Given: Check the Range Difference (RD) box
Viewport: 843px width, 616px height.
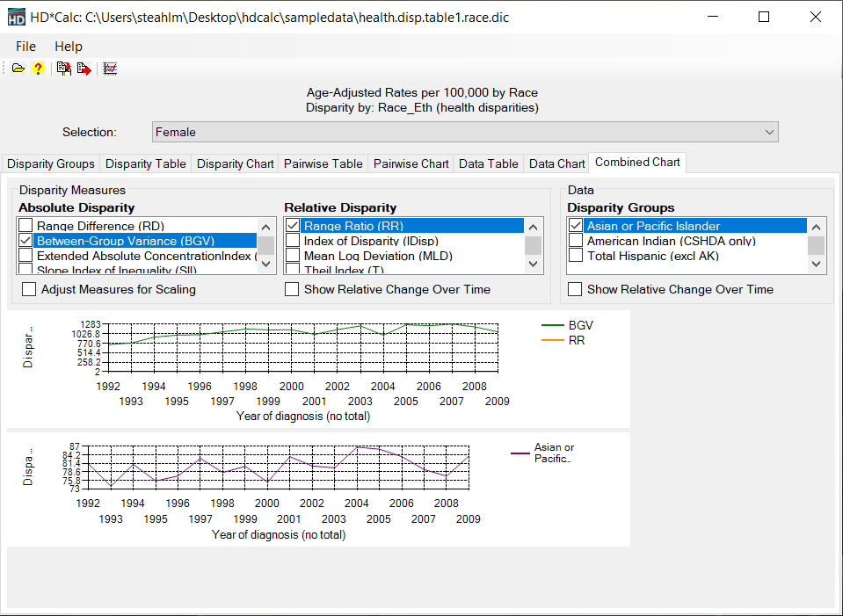Looking at the screenshot, I should tap(26, 226).
